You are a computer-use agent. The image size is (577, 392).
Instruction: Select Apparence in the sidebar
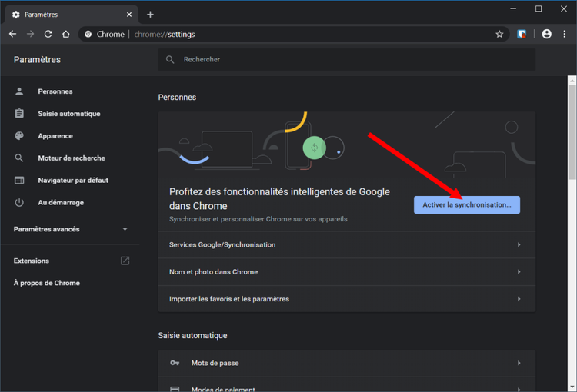55,136
